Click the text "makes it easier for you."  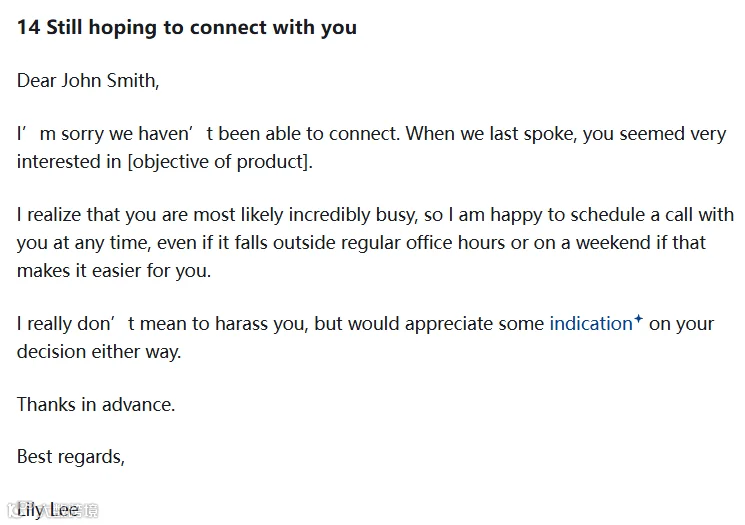point(114,271)
